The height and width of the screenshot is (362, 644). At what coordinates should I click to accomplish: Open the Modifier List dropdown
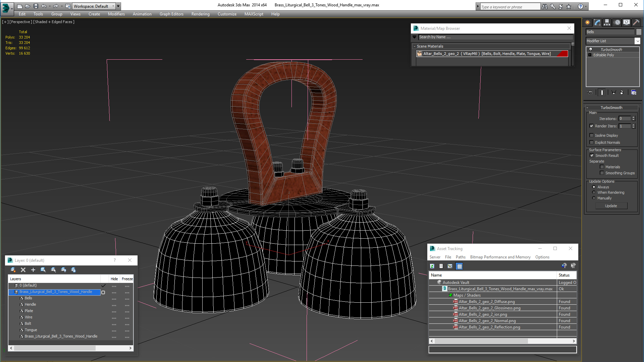point(637,41)
